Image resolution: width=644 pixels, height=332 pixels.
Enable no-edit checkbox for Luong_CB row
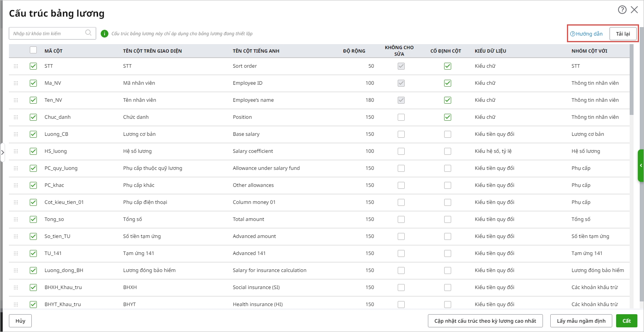(401, 134)
